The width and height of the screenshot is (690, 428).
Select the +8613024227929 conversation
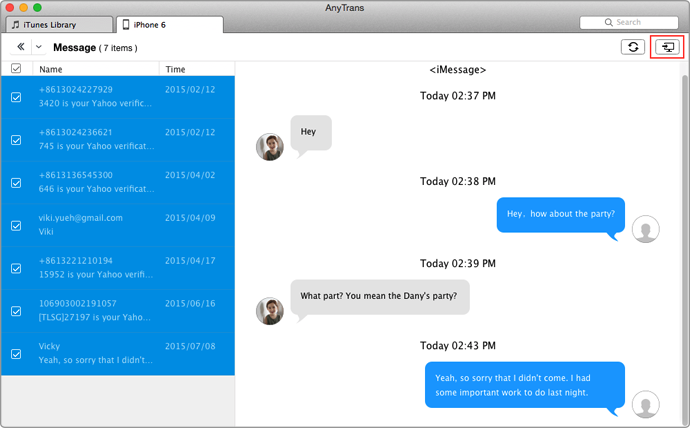[117, 97]
